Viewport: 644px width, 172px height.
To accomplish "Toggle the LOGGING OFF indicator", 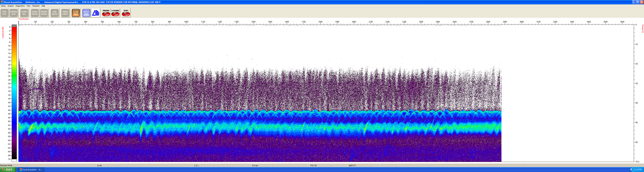I will (115, 13).
